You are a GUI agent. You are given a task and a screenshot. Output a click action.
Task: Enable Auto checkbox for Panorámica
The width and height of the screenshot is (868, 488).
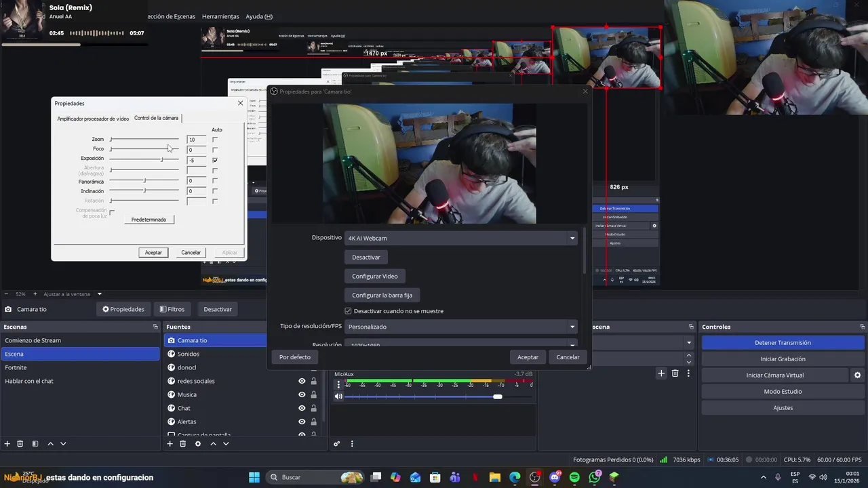pos(215,181)
